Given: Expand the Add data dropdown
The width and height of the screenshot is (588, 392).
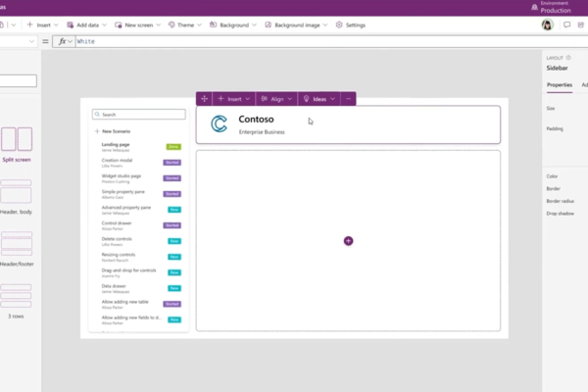Looking at the screenshot, I should (87, 24).
